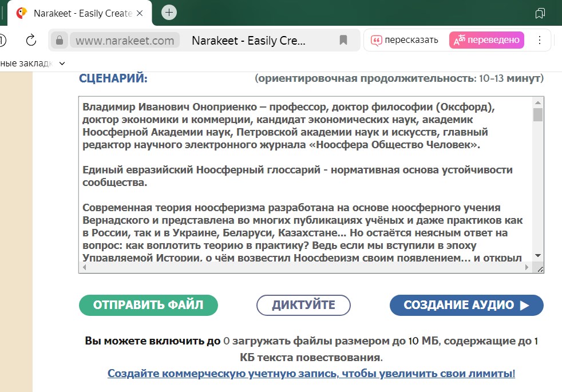Viewport: 562px width, 392px height.
Task: Click the text area resize handle
Action: click(540, 269)
